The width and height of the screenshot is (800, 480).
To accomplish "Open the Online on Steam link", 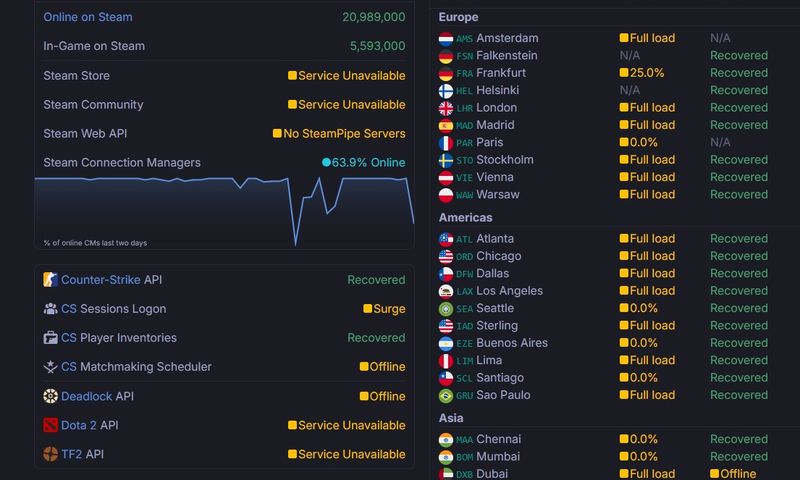I will click(88, 17).
